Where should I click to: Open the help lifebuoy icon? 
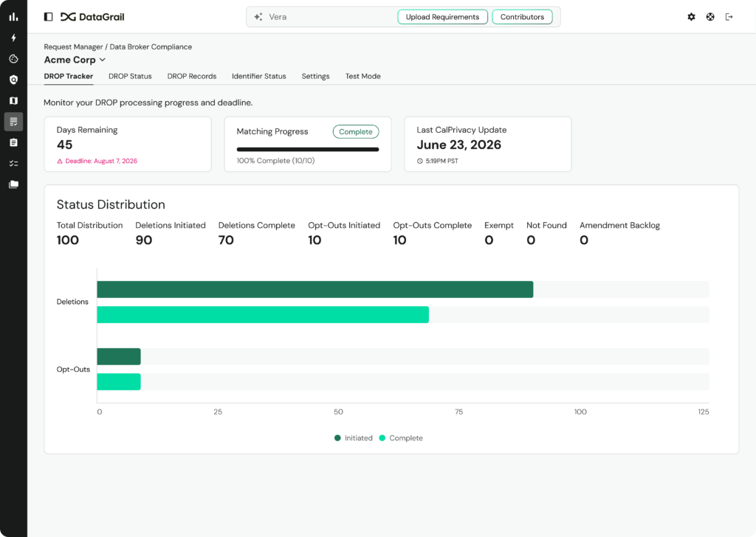coord(710,17)
